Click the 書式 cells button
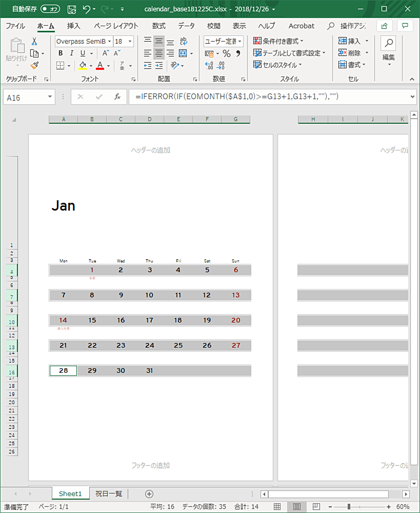420x513 pixels. [x=352, y=65]
